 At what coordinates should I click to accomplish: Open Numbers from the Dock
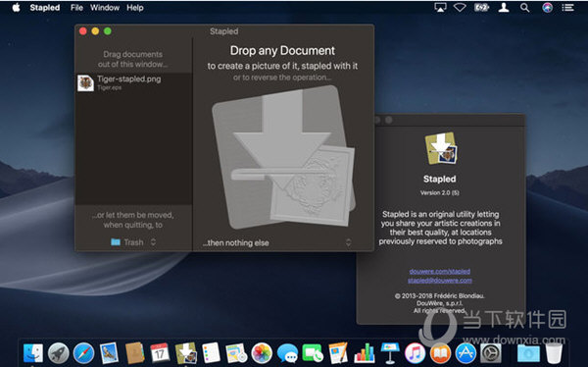[x=365, y=353]
